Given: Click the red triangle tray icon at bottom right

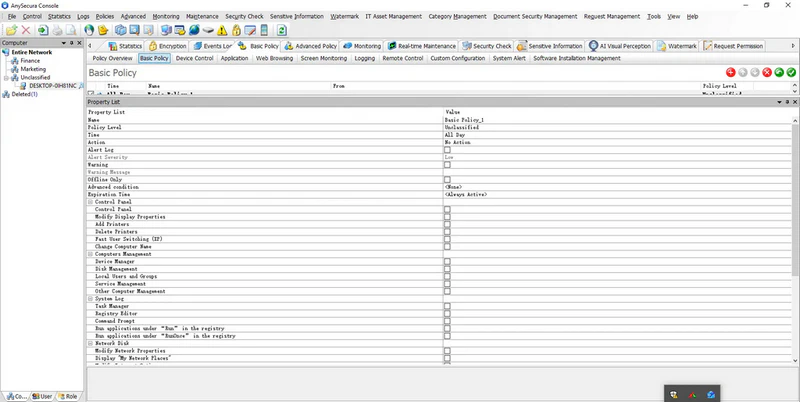Looking at the screenshot, I should pyautogui.click(x=692, y=394).
